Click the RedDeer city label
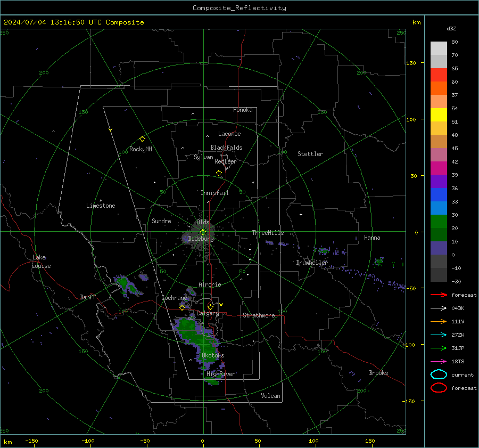The height and width of the screenshot is (448, 479). 226,161
